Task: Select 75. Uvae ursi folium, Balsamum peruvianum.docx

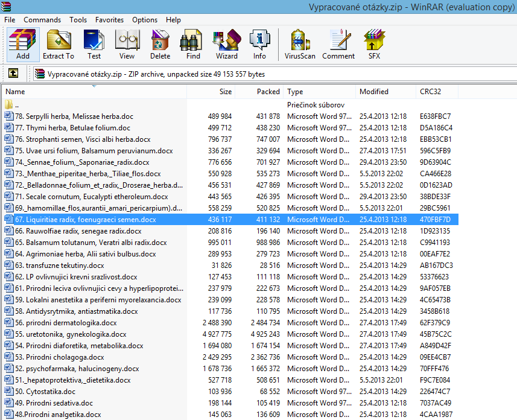Action: (x=230, y=151)
